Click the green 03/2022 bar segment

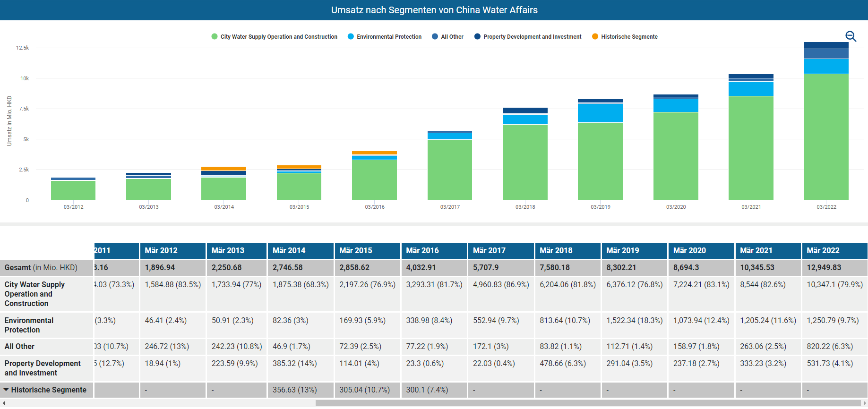826,137
